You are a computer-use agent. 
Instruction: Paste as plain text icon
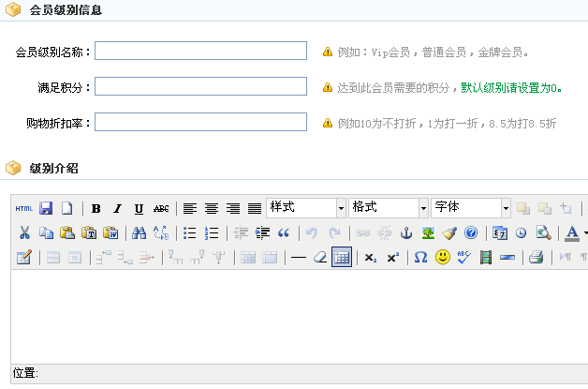coord(89,232)
